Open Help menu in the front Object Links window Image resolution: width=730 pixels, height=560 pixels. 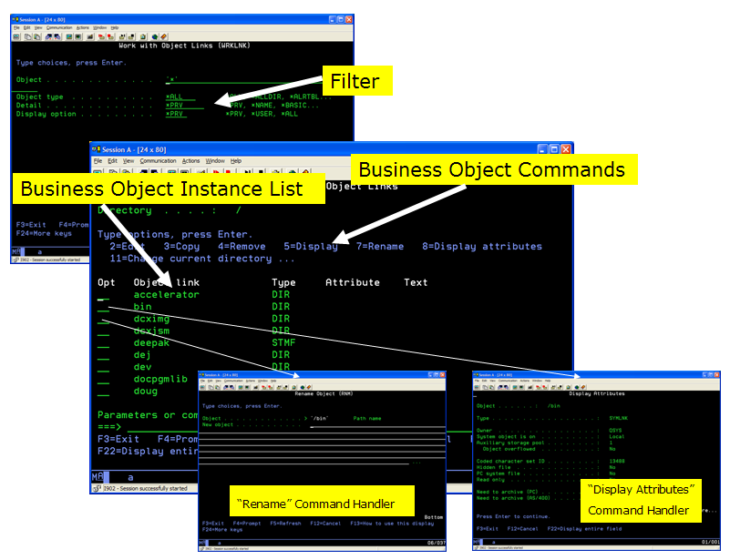click(236, 161)
